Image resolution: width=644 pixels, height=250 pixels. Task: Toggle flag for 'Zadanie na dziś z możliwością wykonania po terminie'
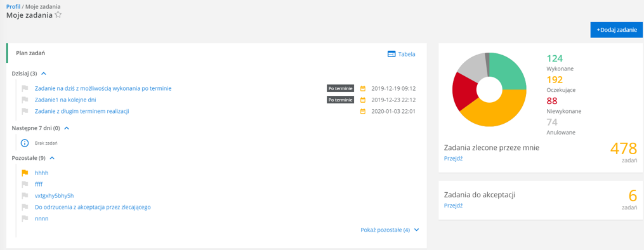[x=25, y=88]
